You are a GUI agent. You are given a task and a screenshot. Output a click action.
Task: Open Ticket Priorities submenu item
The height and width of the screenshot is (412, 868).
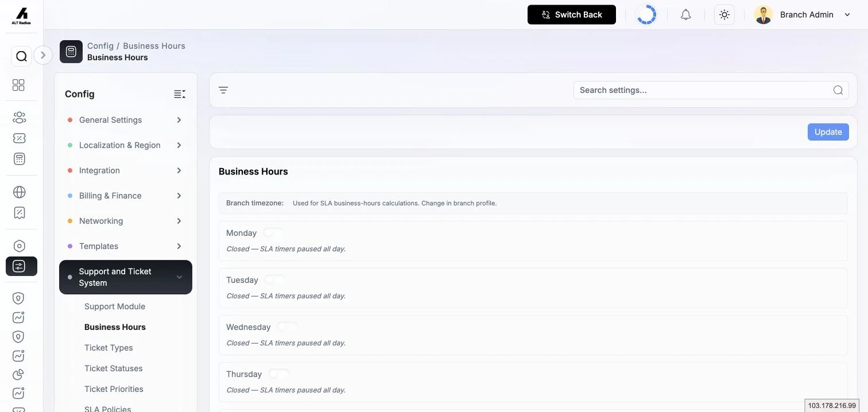(114, 389)
